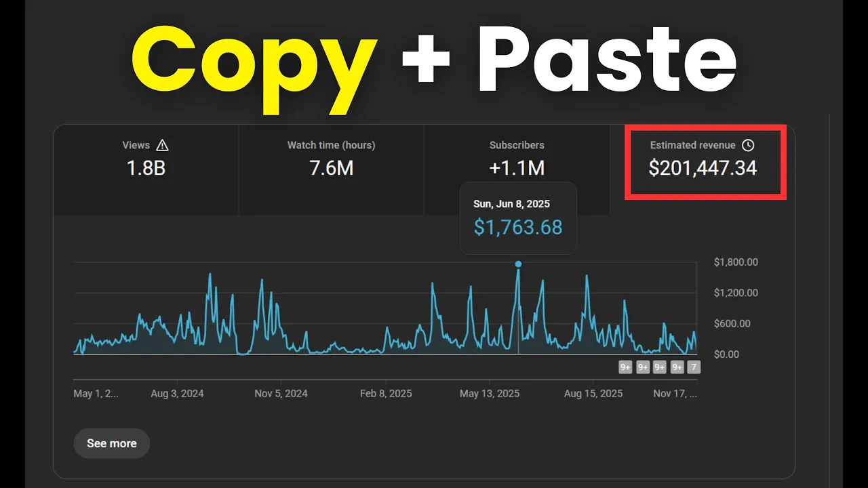
Task: Click the first 9+ video marker badge
Action: 625,367
